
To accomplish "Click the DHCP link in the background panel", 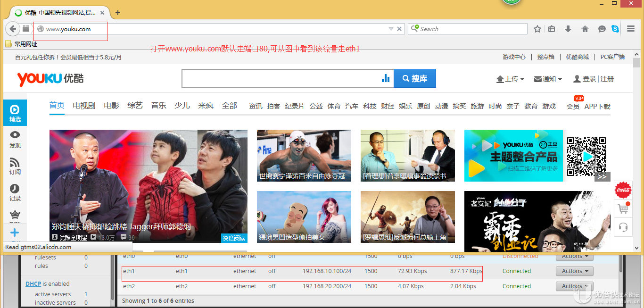I will point(33,284).
